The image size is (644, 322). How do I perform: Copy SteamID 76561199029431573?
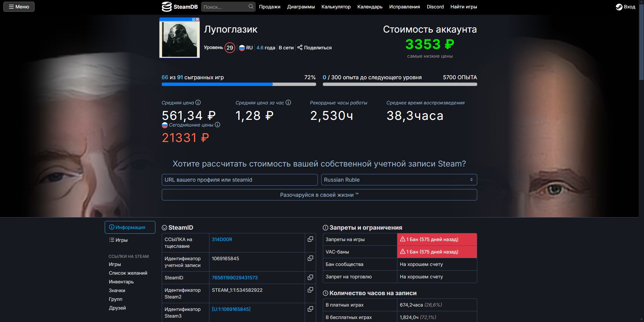pos(310,277)
